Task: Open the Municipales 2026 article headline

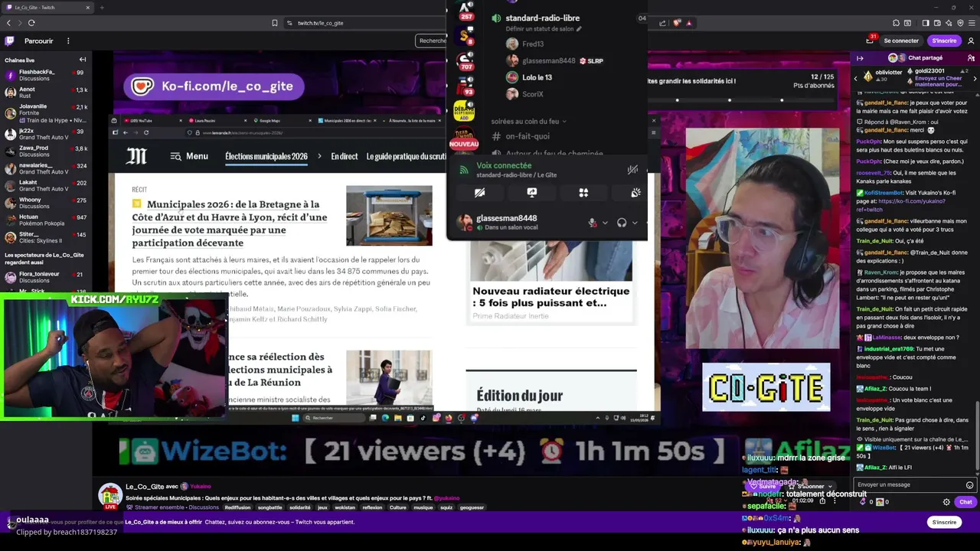Action: (x=230, y=223)
